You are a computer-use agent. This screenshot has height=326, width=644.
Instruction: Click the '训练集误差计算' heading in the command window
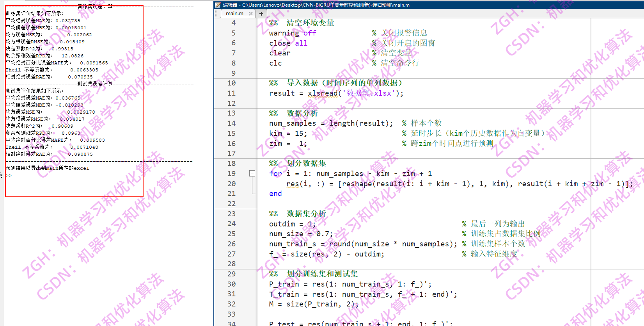(95, 6)
